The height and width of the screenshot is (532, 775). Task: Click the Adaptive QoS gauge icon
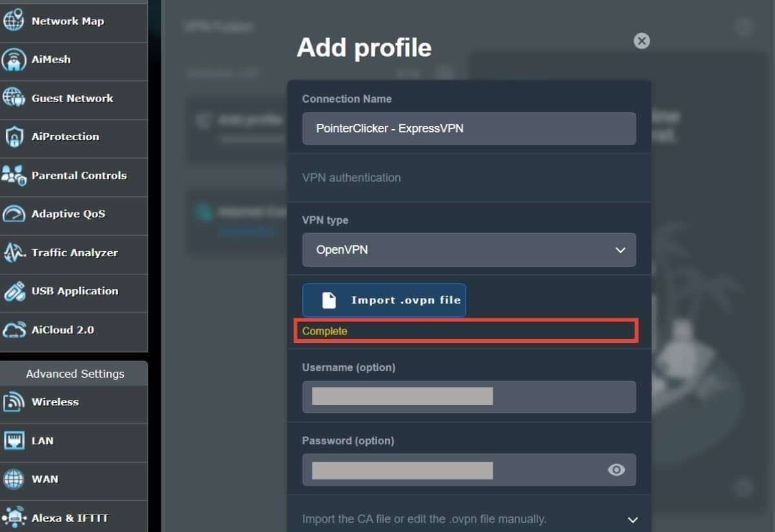click(x=14, y=214)
